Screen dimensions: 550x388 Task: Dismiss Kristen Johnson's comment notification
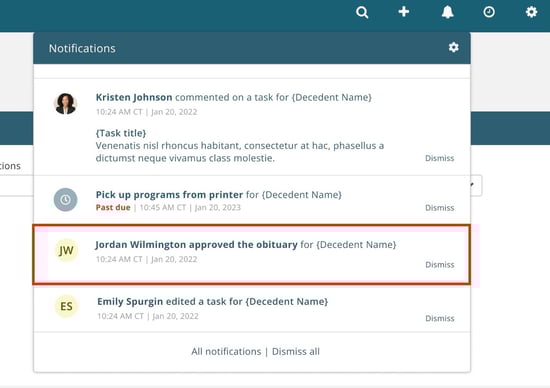pos(440,158)
